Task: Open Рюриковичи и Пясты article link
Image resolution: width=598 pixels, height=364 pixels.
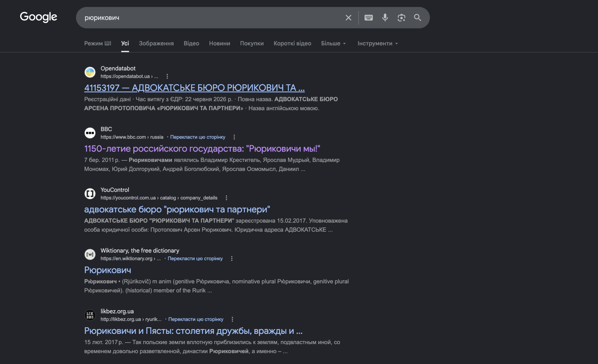Action: coord(193,331)
